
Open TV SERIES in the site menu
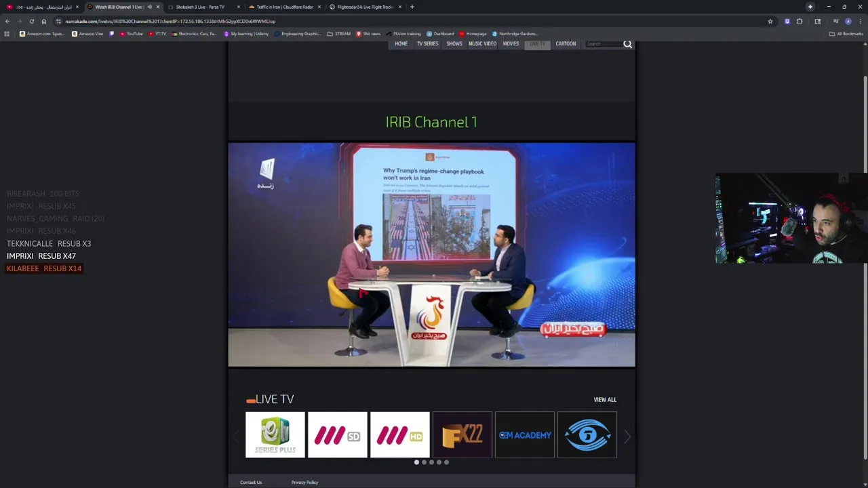coord(427,44)
